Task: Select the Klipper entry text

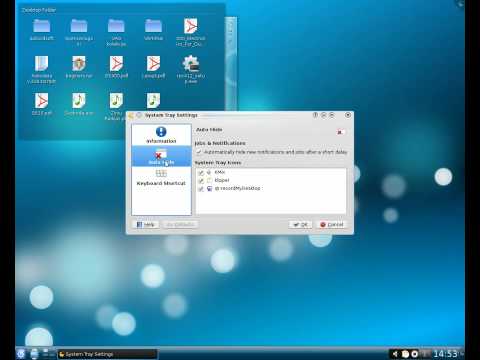Action: (222, 180)
